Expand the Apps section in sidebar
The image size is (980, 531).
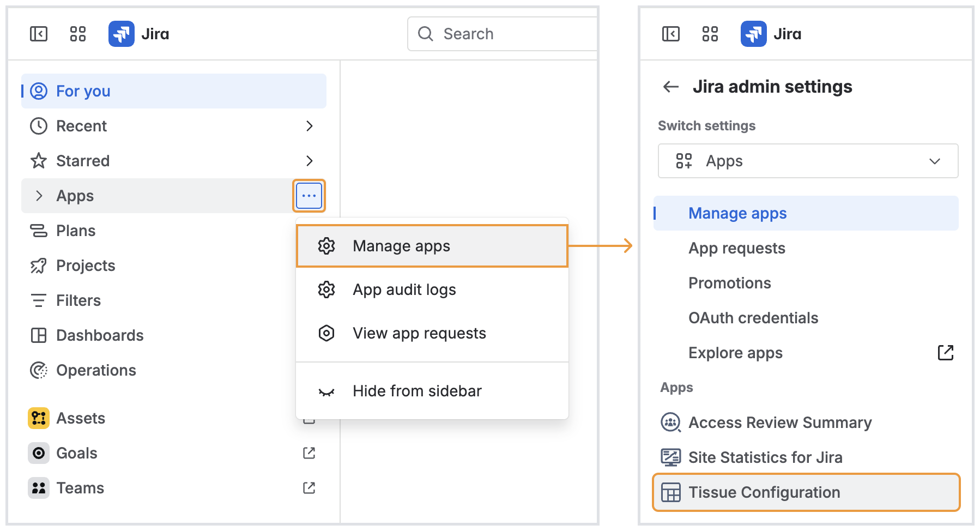tap(39, 196)
